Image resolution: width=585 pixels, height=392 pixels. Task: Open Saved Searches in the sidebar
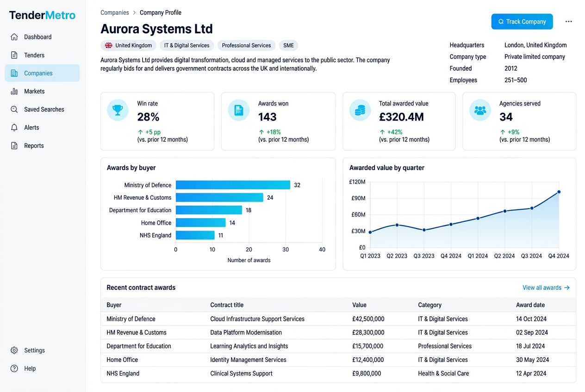(42, 110)
